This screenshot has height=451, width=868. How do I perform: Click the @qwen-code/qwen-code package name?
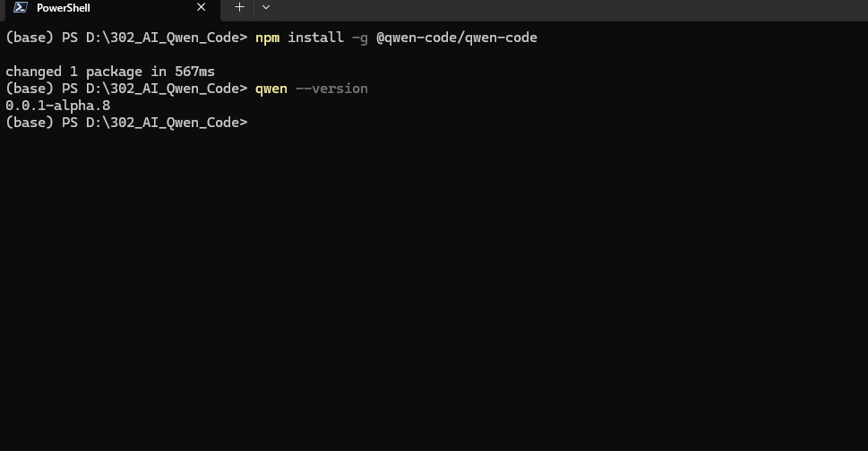(x=457, y=38)
